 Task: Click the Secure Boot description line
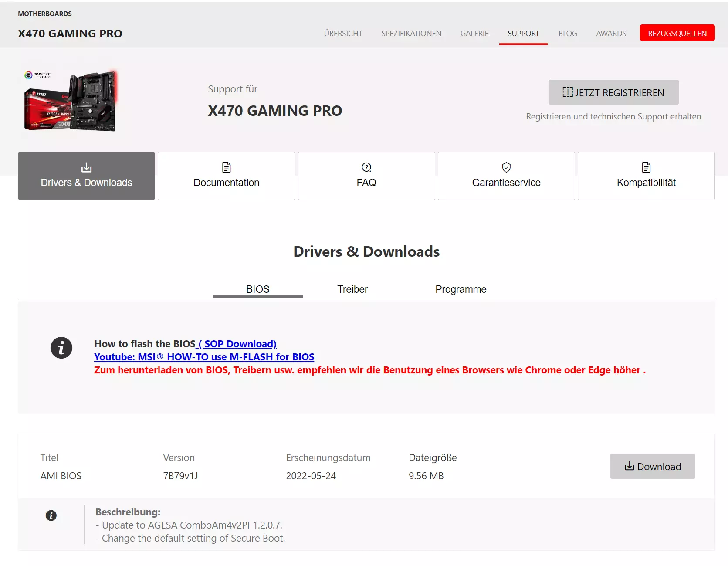coord(190,538)
